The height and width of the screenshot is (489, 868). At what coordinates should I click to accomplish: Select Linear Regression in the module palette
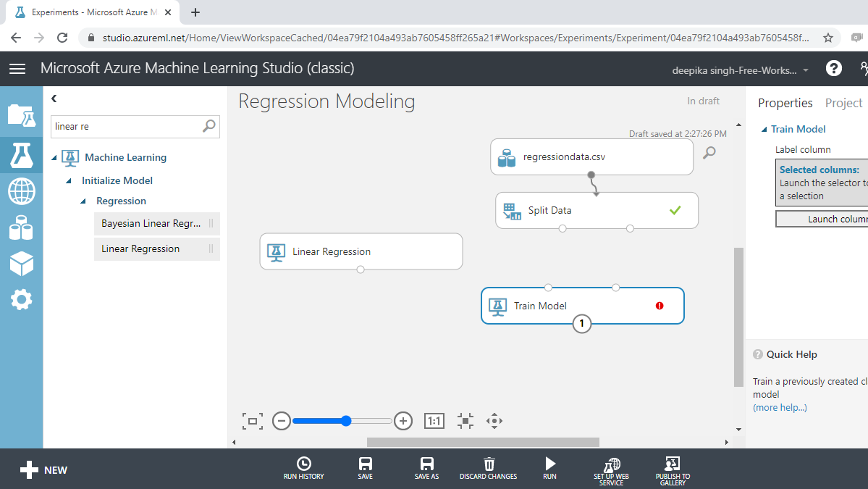click(x=156, y=249)
